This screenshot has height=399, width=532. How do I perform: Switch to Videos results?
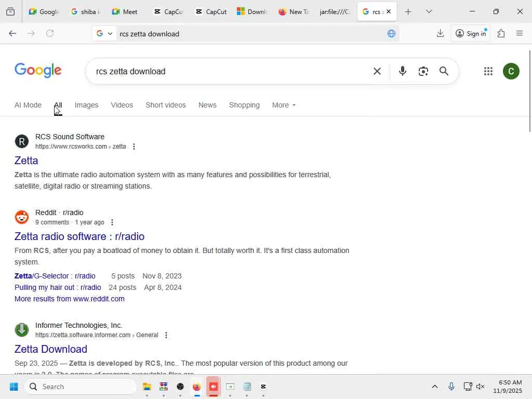(x=122, y=105)
